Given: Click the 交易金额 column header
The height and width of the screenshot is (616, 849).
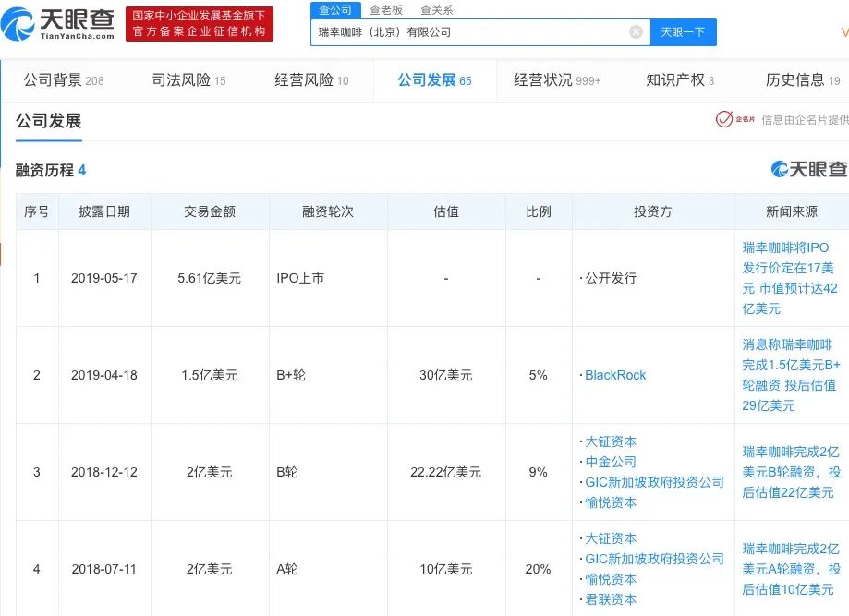Looking at the screenshot, I should tap(210, 211).
